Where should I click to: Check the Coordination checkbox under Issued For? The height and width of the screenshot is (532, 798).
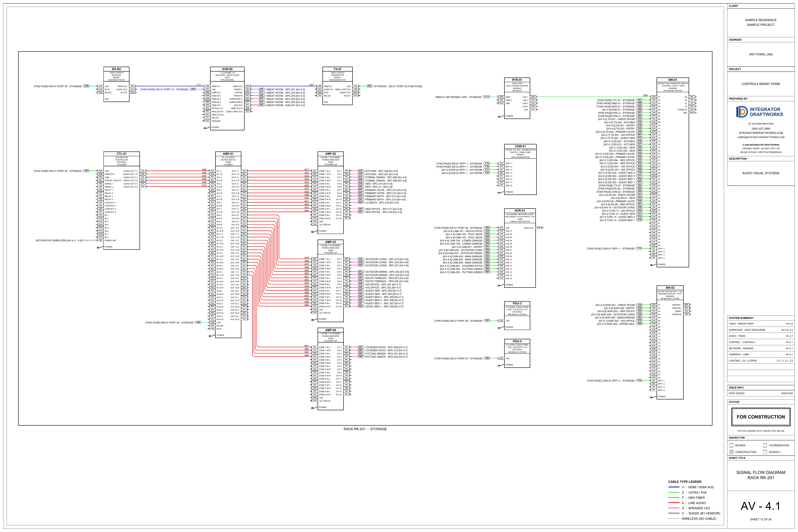765,446
